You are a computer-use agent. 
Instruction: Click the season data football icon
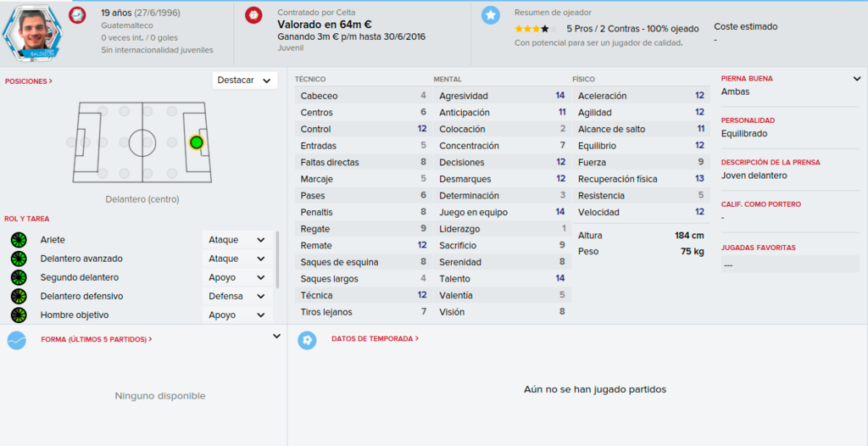pyautogui.click(x=307, y=340)
